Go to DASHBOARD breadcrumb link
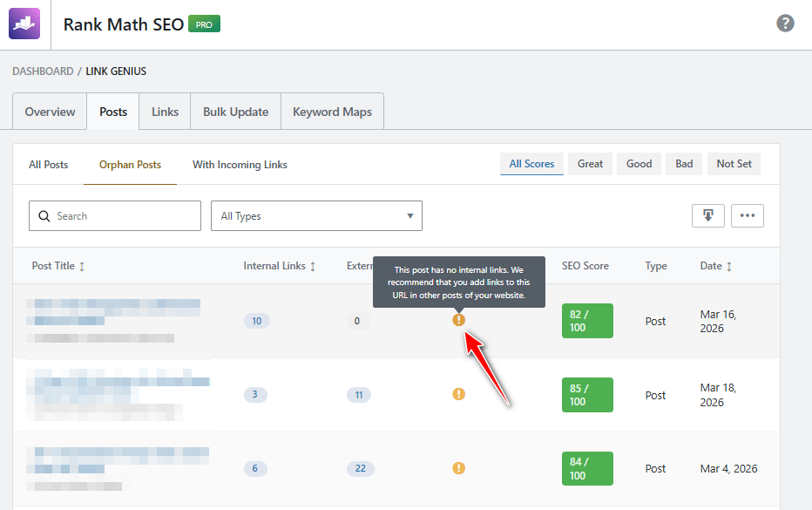812x510 pixels. pyautogui.click(x=43, y=71)
